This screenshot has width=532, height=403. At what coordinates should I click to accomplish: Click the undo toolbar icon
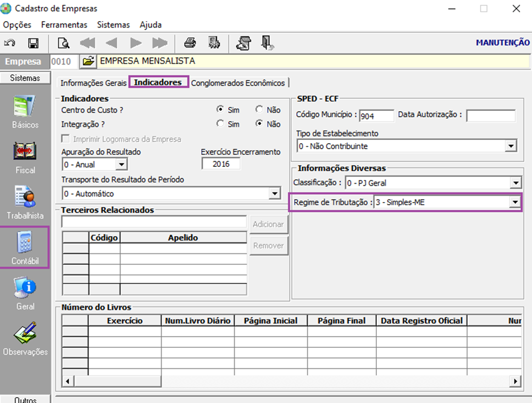[x=10, y=43]
